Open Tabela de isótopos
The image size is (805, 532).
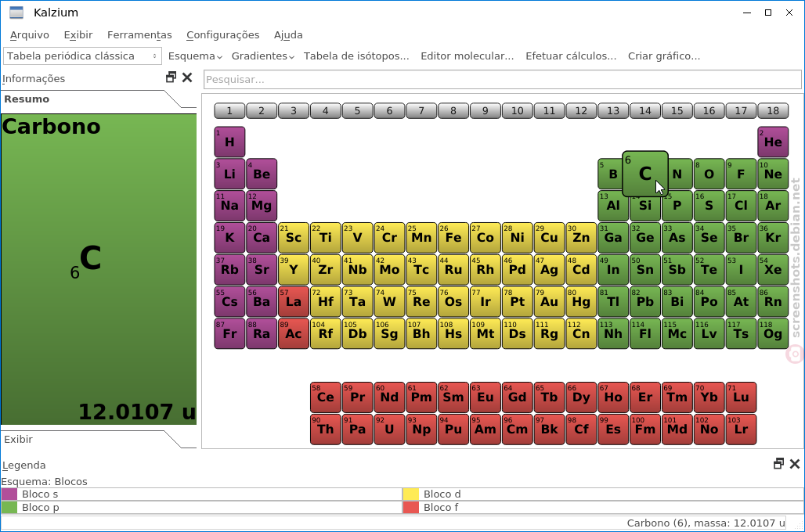point(356,56)
